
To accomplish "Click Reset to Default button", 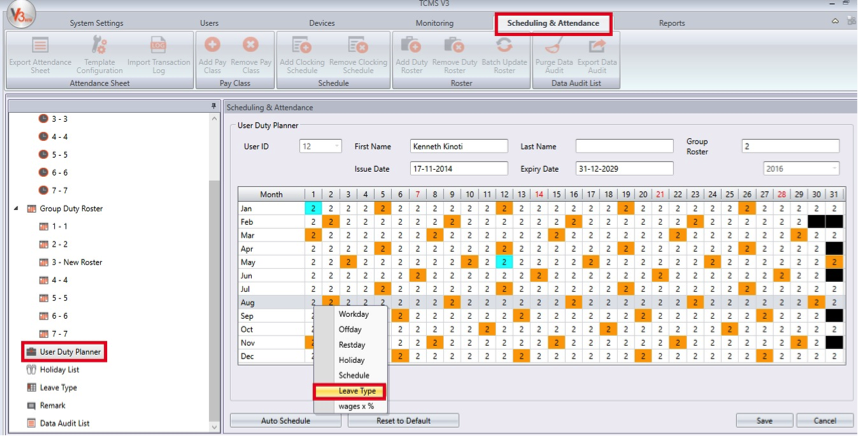I will click(403, 421).
